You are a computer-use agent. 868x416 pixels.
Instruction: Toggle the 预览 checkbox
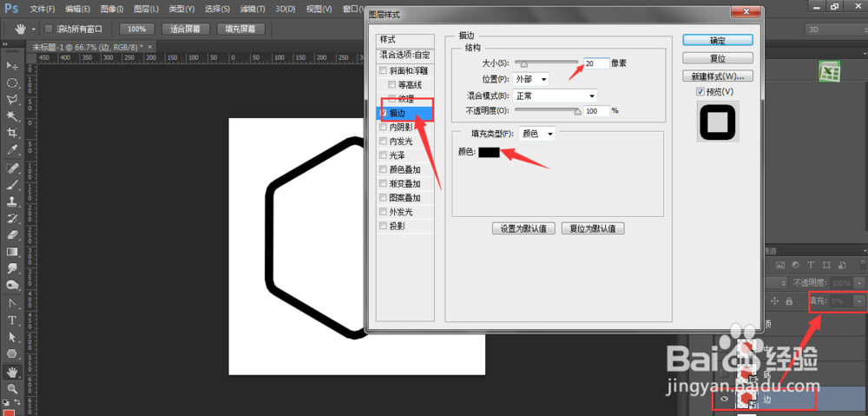click(700, 91)
